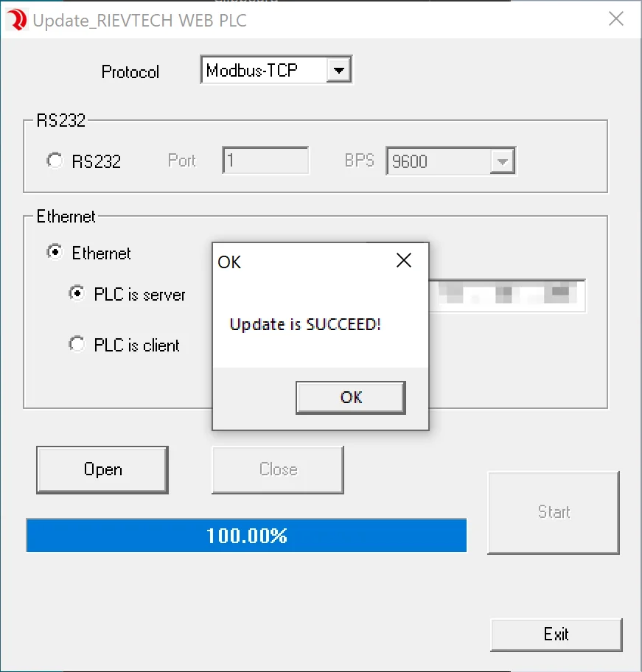
Task: Click the Start update button
Action: point(554,513)
